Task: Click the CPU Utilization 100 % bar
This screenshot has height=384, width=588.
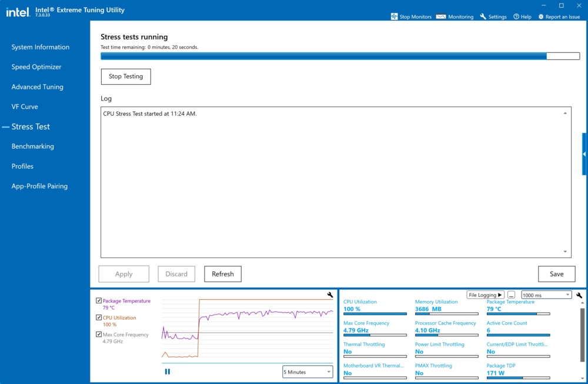Action: coord(375,314)
